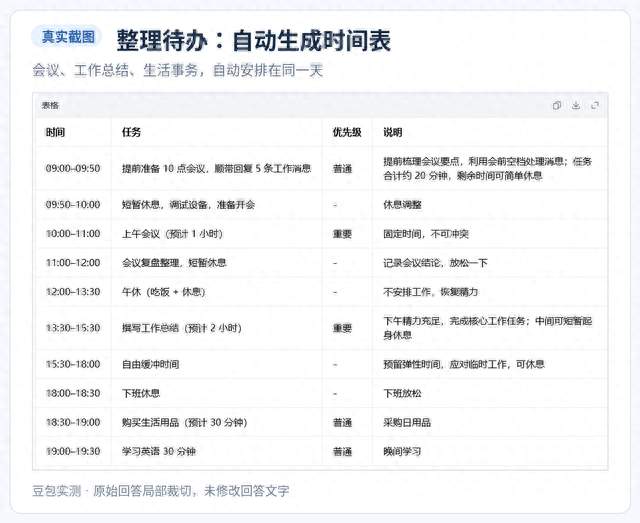
Task: Select the task 短暂休息，调试设备，准备开会
Action: (x=188, y=205)
